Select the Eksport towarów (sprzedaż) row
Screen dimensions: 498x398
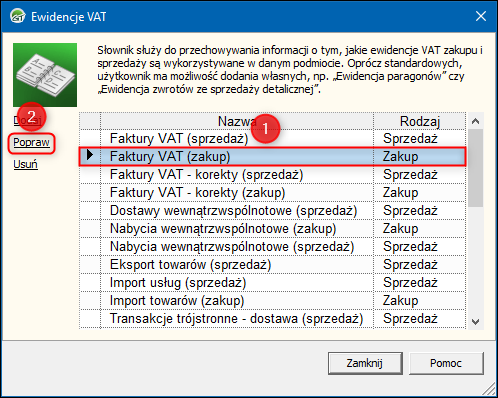click(273, 265)
